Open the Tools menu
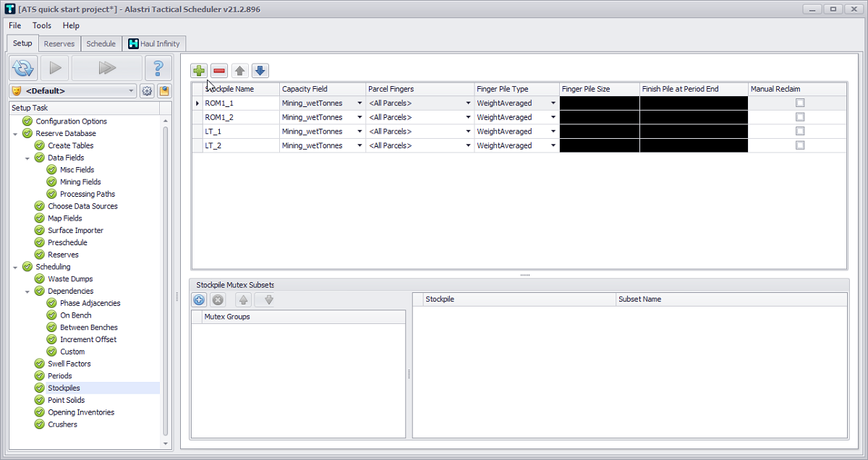The width and height of the screenshot is (868, 460). point(41,26)
